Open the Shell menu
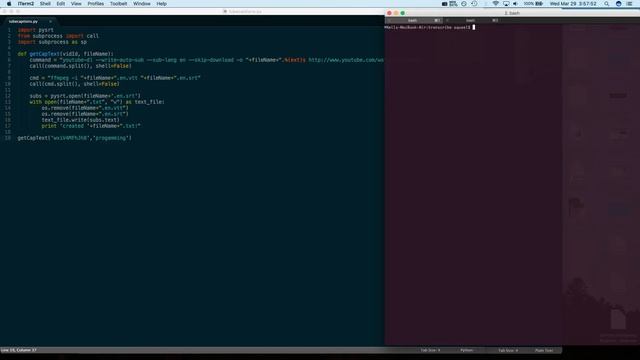Image resolution: width=640 pixels, height=360 pixels. (45, 4)
